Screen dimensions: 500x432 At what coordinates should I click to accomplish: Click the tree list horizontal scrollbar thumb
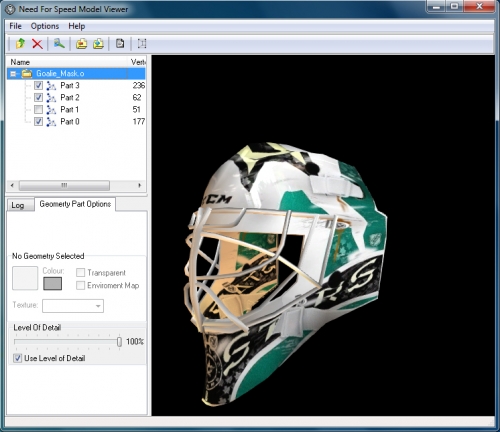(64, 185)
